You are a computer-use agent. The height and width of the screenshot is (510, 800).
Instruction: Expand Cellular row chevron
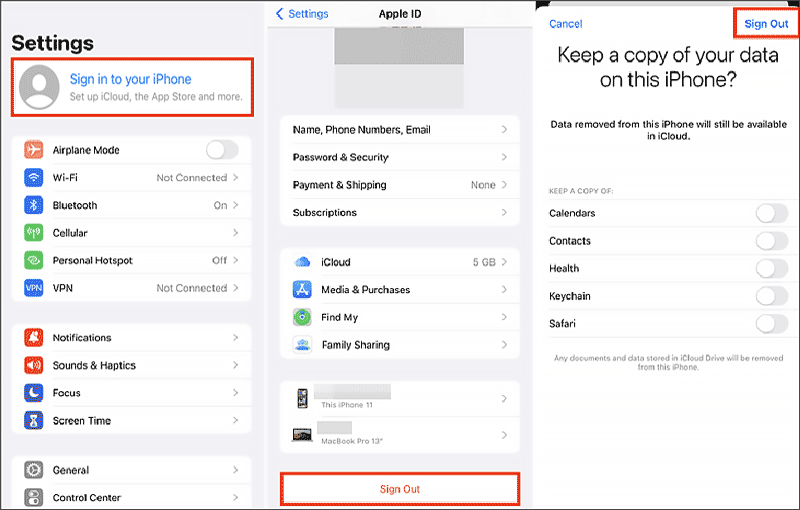(235, 233)
